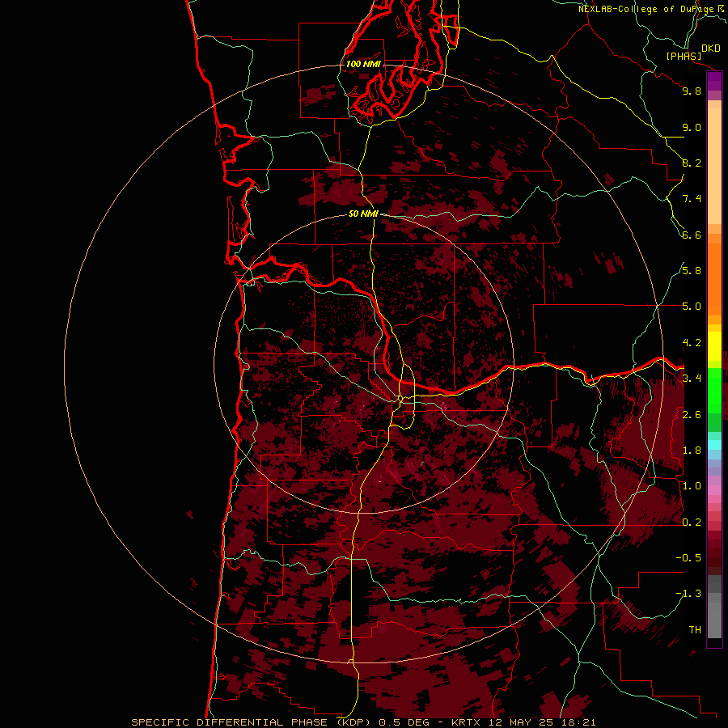Click the 9.8 legend value

coord(692,91)
